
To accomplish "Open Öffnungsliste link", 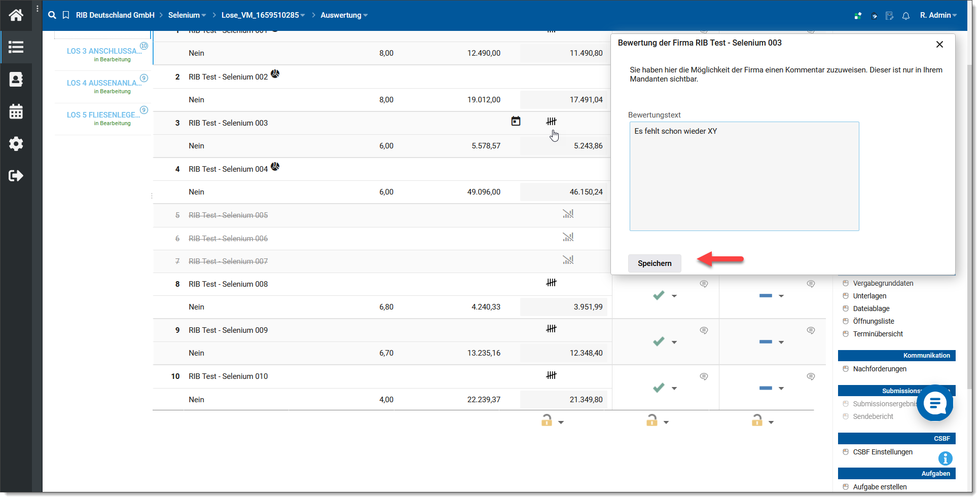I will coord(874,321).
